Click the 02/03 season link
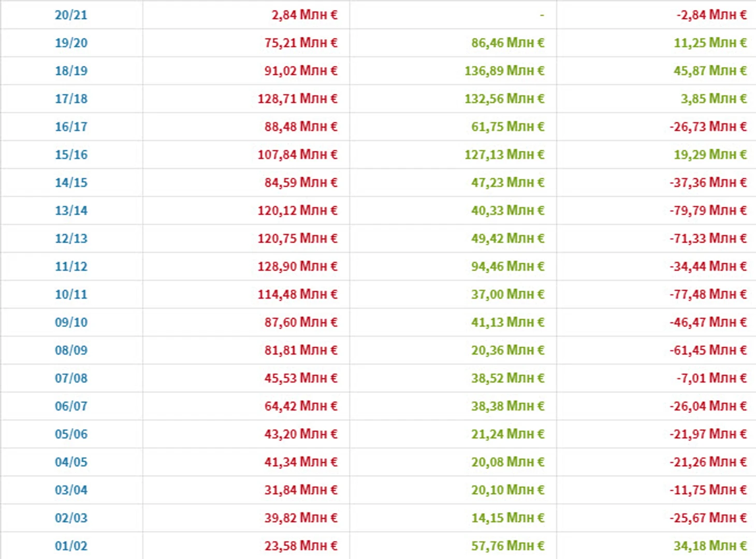Screen dimensions: 756x559 pos(71,518)
